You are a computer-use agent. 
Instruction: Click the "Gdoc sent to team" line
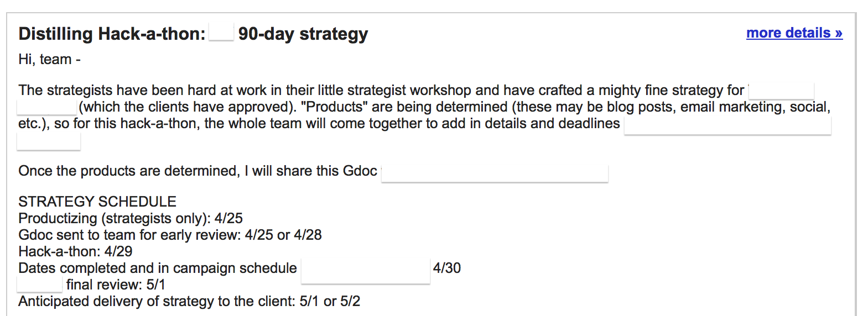170,235
